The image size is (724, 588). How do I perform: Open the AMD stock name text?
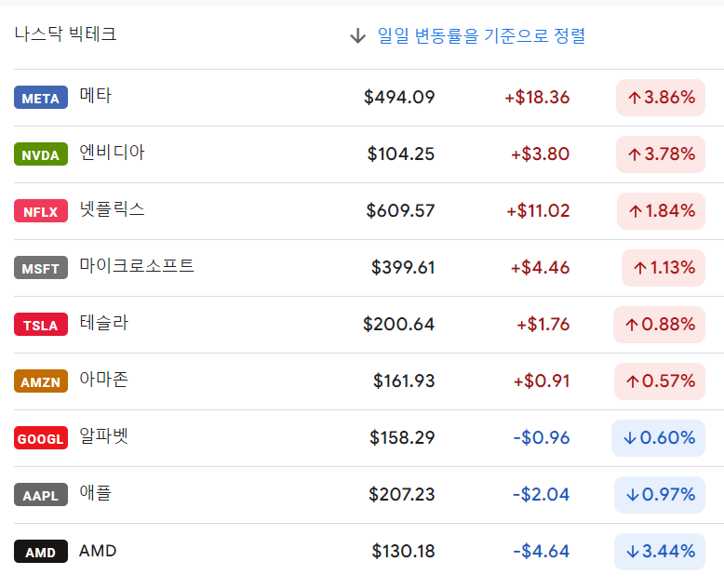tap(98, 551)
